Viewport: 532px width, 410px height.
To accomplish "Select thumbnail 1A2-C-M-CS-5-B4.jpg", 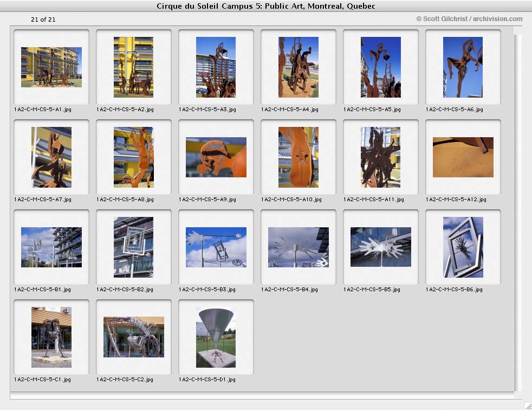I will click(x=298, y=247).
